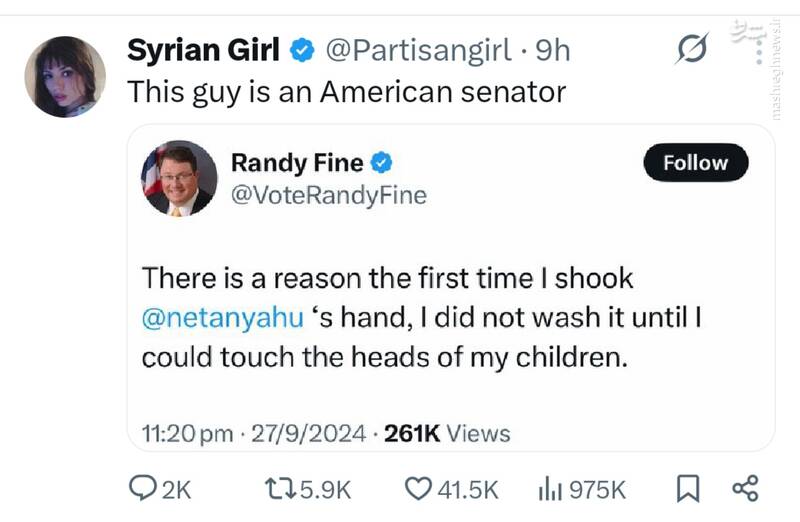This screenshot has width=800, height=522.
Task: Click the 9h timestamp
Action: point(553,49)
